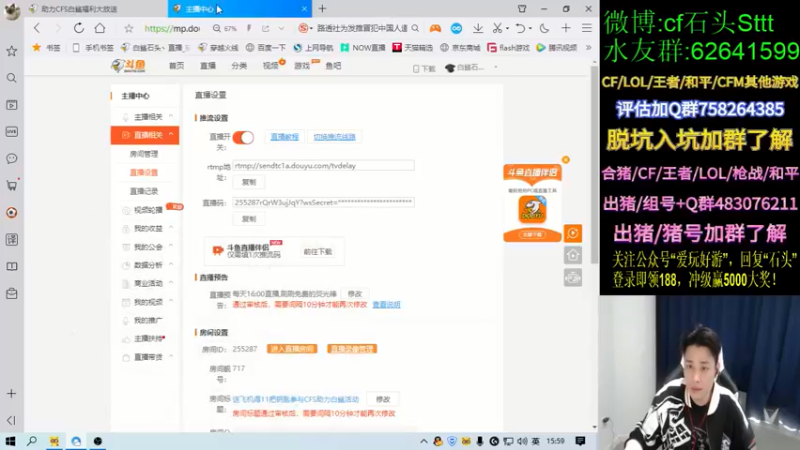
Task: Click the home floating button on page right
Action: point(573,255)
